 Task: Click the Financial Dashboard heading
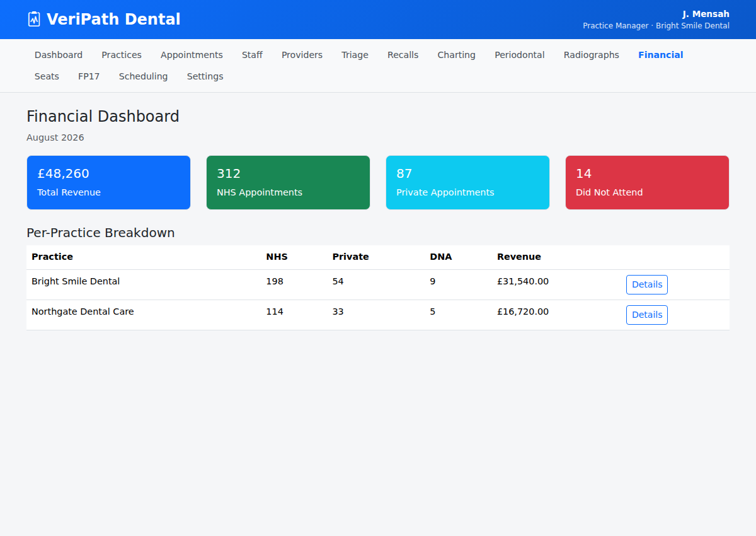tap(103, 117)
